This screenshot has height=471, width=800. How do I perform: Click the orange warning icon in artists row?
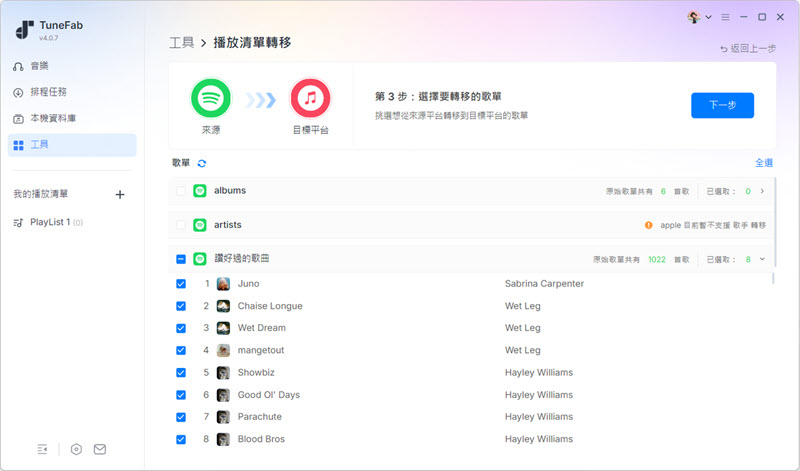[648, 225]
